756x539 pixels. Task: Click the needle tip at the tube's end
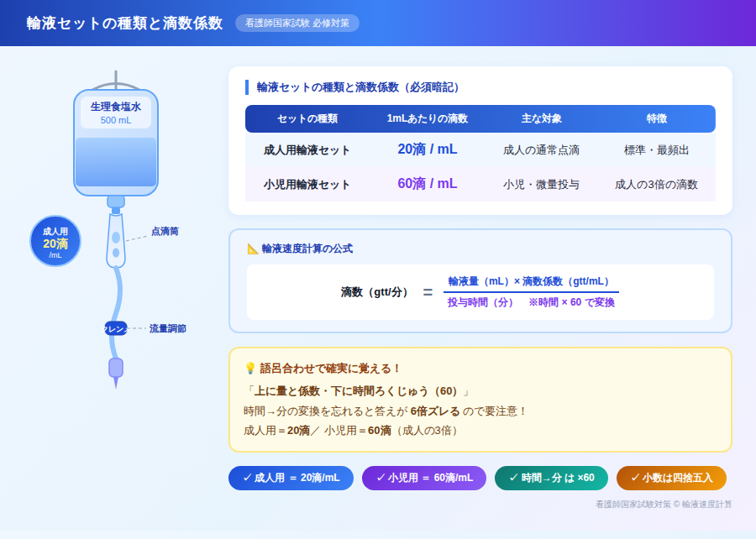click(x=116, y=382)
